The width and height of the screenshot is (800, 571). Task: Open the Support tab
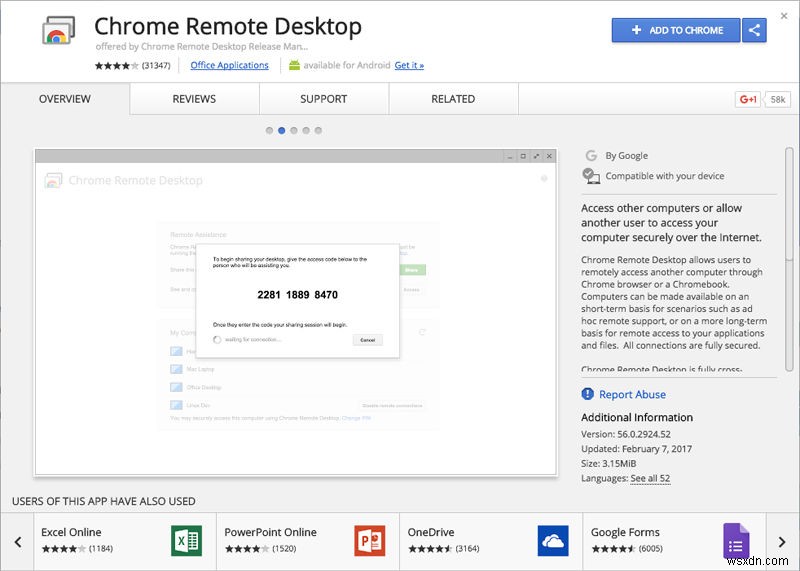[324, 99]
